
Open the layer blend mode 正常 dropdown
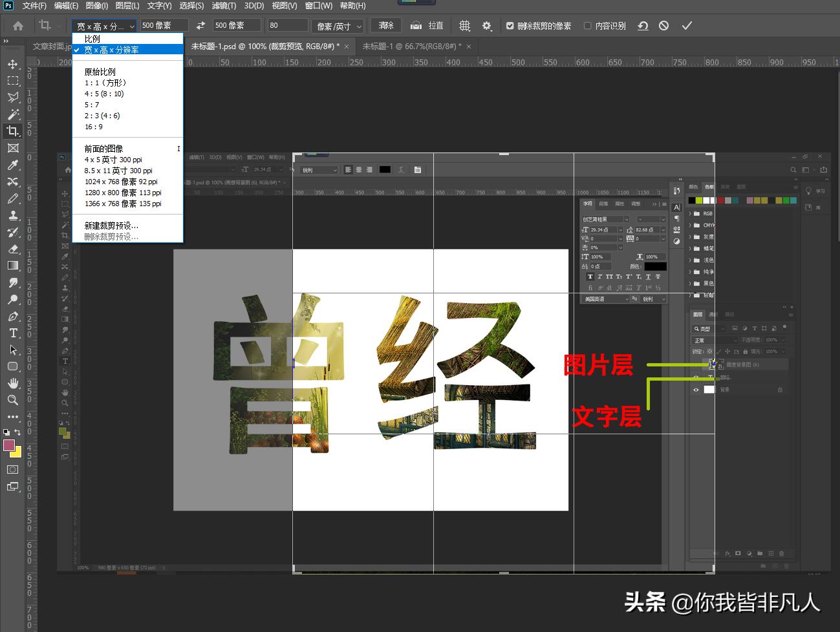coord(715,339)
